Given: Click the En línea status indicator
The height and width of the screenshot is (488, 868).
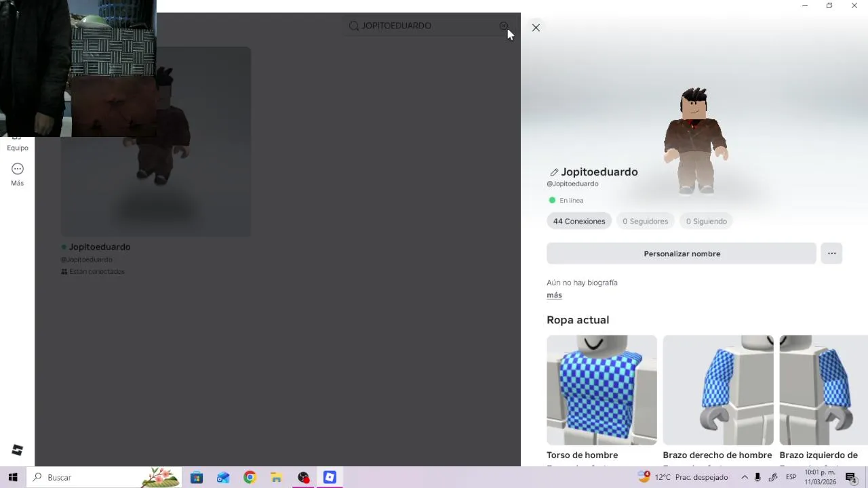Looking at the screenshot, I should pyautogui.click(x=566, y=201).
